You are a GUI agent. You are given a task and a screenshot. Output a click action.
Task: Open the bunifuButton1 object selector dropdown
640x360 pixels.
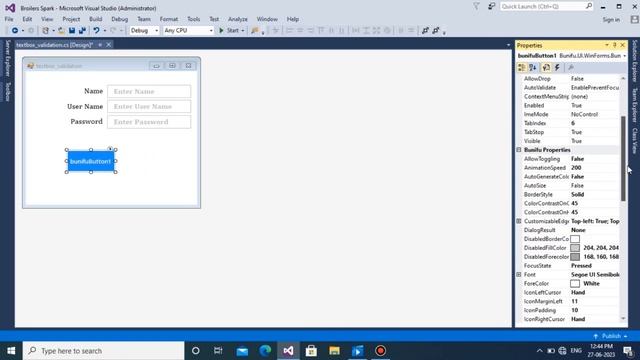click(624, 56)
